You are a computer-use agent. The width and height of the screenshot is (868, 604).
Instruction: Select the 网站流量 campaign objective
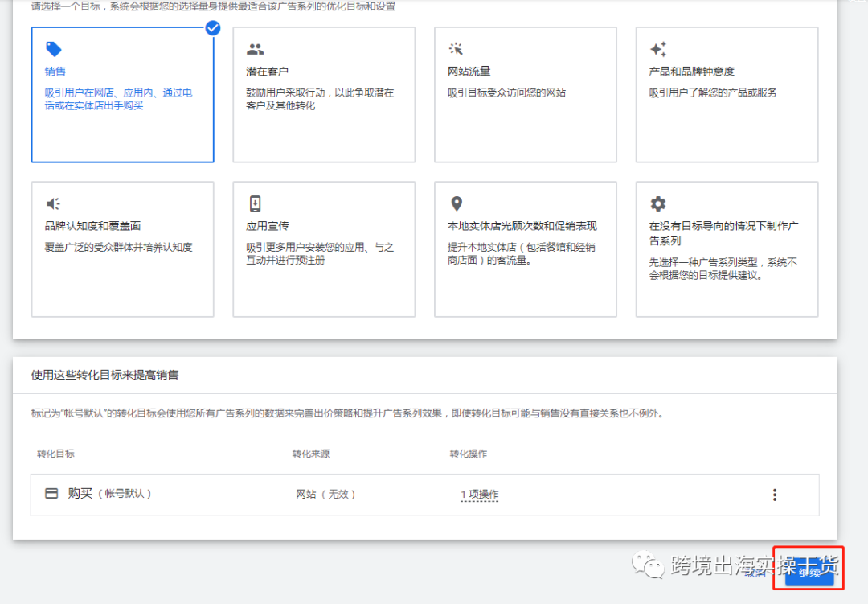526,94
